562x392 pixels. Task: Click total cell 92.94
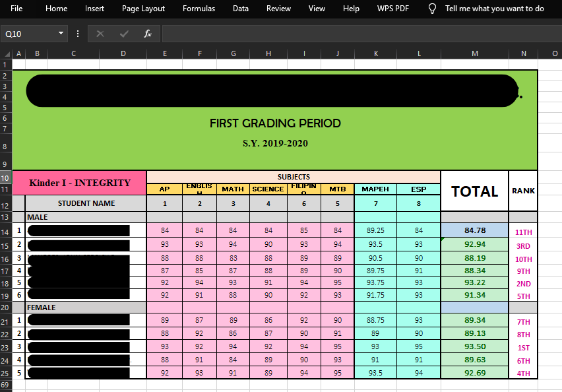tap(474, 245)
